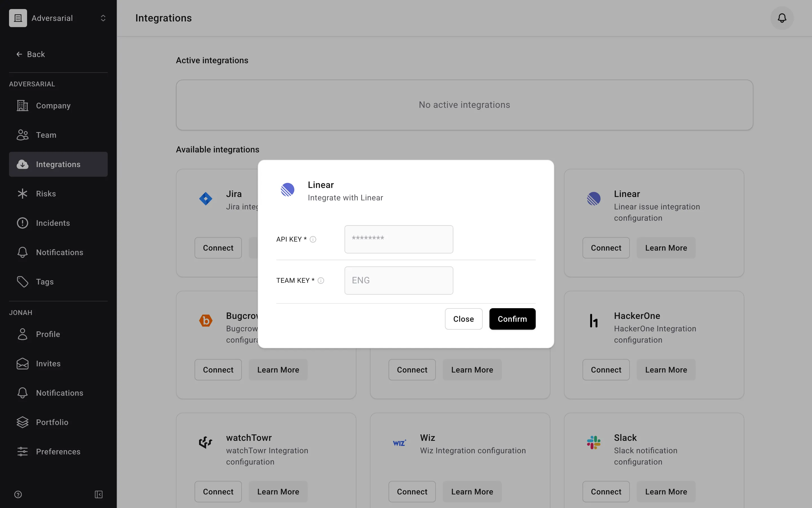Connect the watchTowr integration

pyautogui.click(x=218, y=492)
